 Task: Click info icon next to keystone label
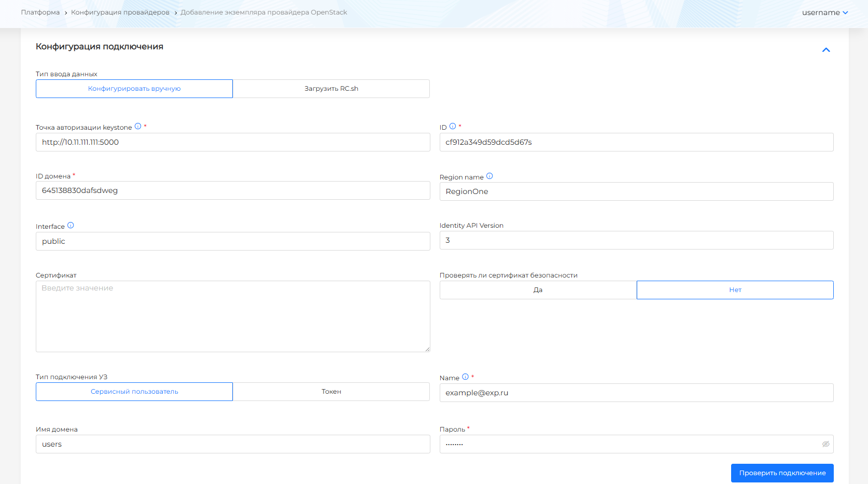(138, 126)
